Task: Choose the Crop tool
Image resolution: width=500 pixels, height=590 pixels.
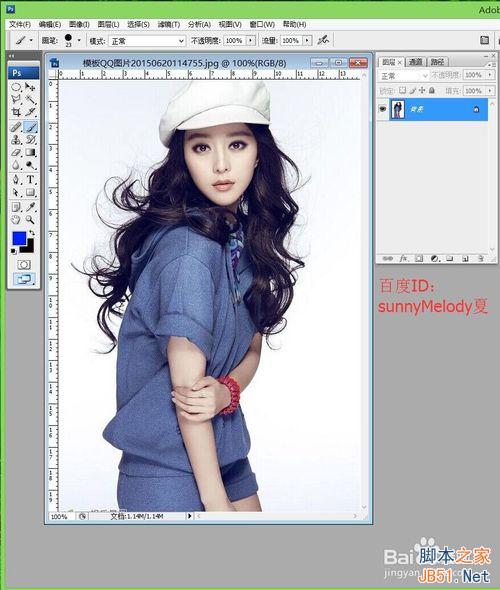Action: click(16, 112)
